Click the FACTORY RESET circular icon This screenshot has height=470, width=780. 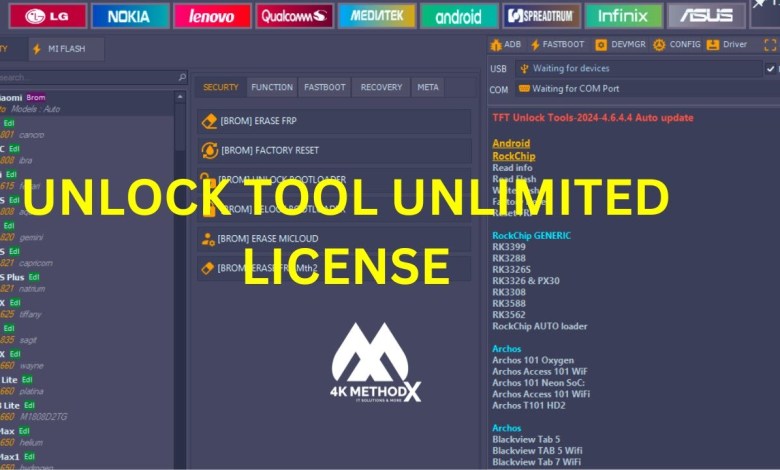tap(209, 150)
